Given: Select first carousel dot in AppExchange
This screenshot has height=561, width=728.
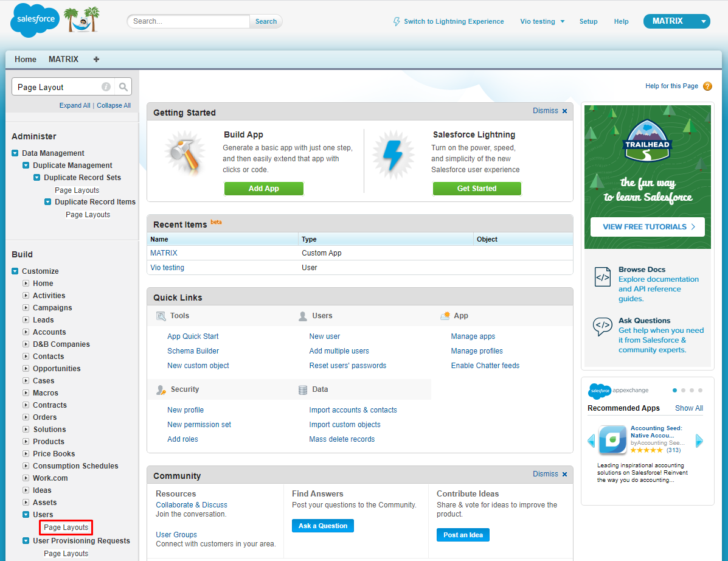Looking at the screenshot, I should (674, 390).
